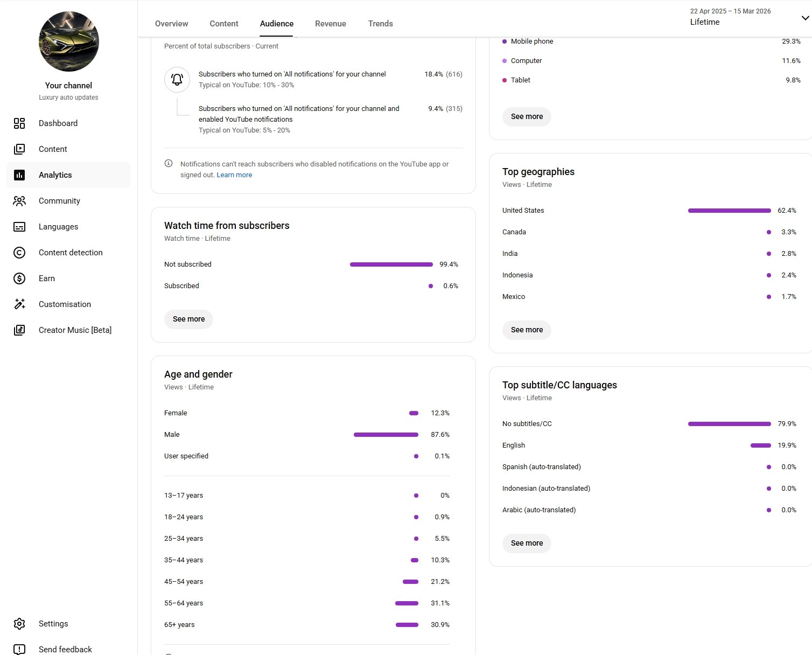
Task: Open the Customisation magic wand icon
Action: coord(19,304)
